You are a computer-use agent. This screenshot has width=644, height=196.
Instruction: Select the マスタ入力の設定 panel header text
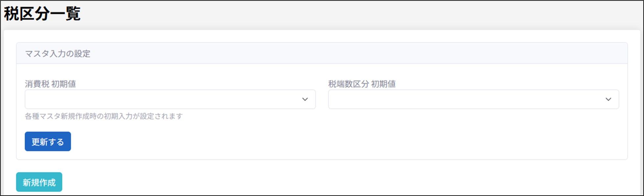[58, 54]
